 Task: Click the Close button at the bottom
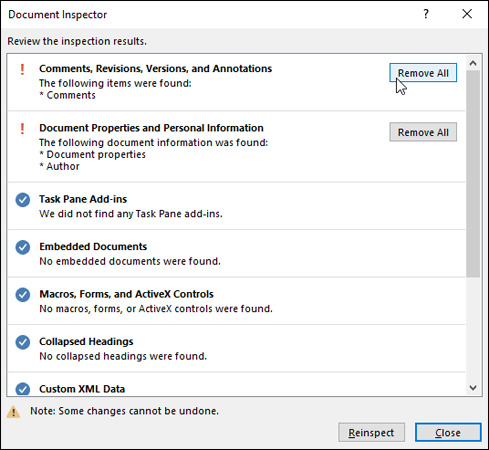pyautogui.click(x=448, y=432)
